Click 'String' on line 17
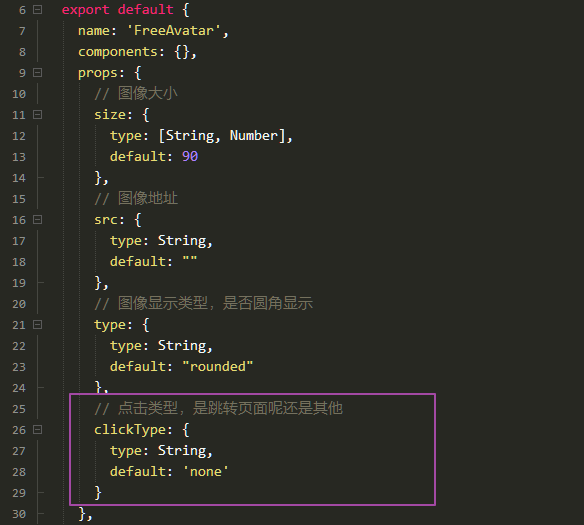This screenshot has width=584, height=525. pyautogui.click(x=182, y=241)
